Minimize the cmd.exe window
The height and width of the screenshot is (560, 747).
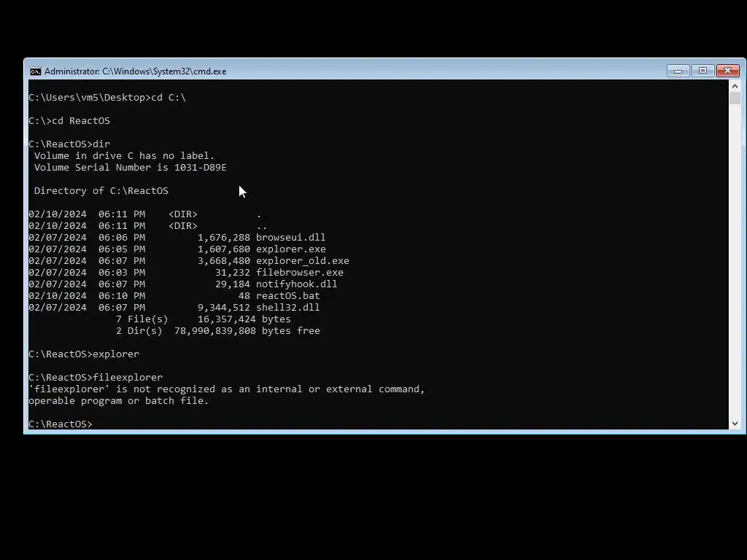[678, 71]
